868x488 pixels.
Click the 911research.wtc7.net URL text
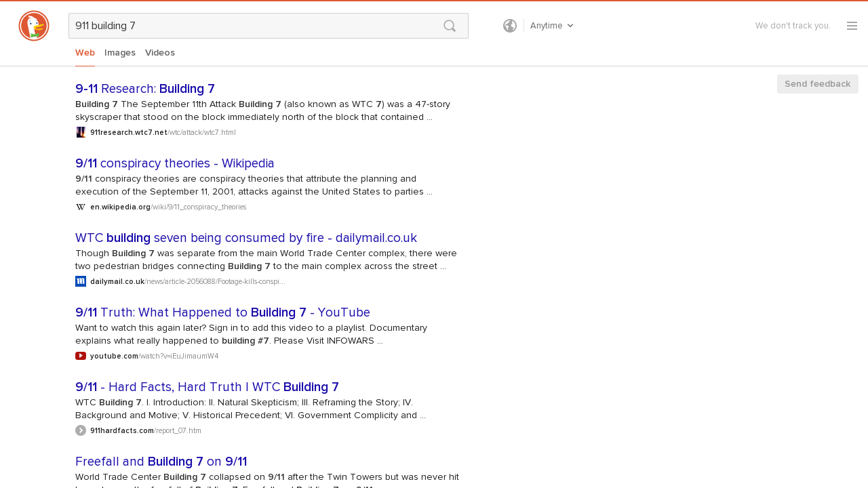tap(163, 132)
